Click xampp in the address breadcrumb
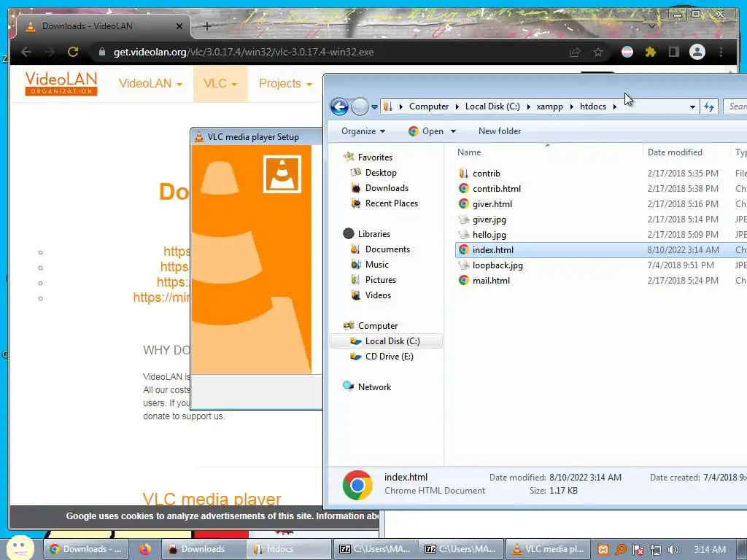 pyautogui.click(x=550, y=106)
